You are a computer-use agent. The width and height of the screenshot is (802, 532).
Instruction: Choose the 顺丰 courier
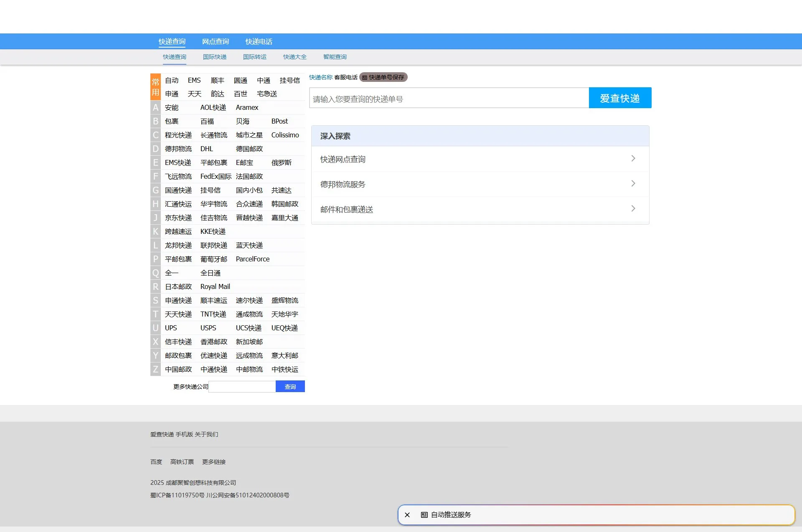click(218, 80)
